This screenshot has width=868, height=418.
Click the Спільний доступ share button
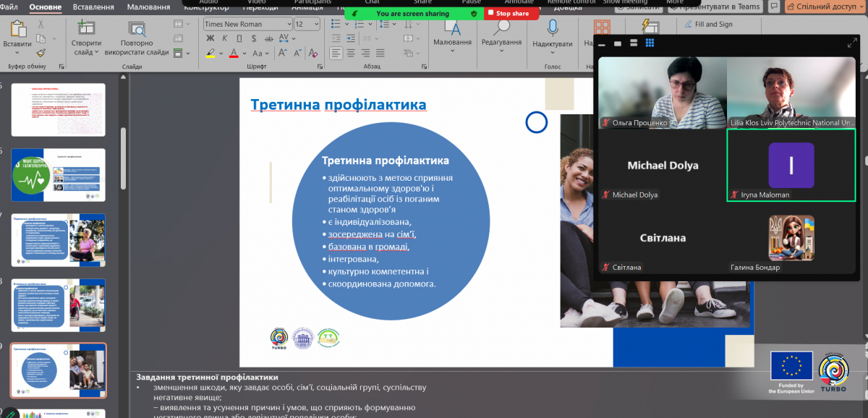[x=824, y=7]
